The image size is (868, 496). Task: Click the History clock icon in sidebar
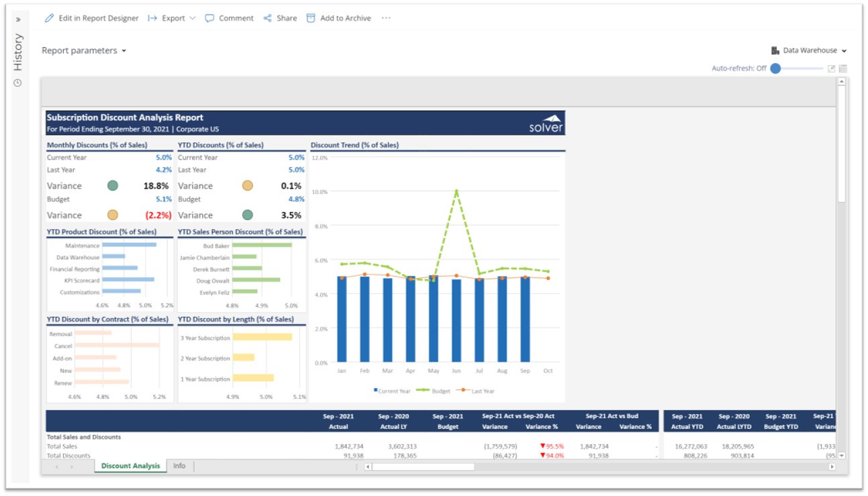(x=18, y=83)
